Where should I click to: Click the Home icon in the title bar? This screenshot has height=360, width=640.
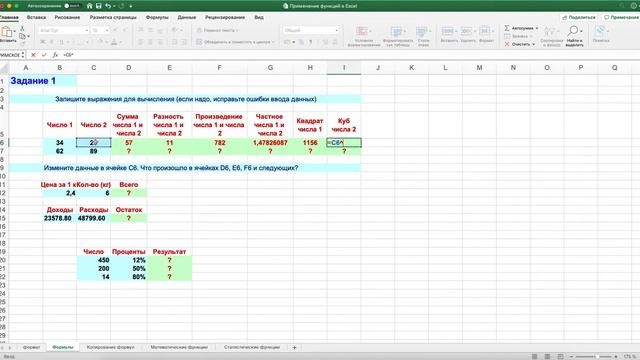point(89,6)
